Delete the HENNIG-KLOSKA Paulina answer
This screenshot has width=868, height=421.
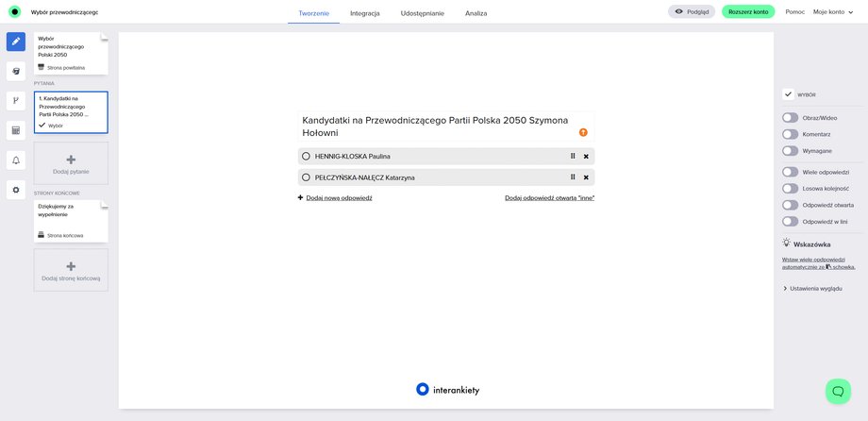point(586,157)
